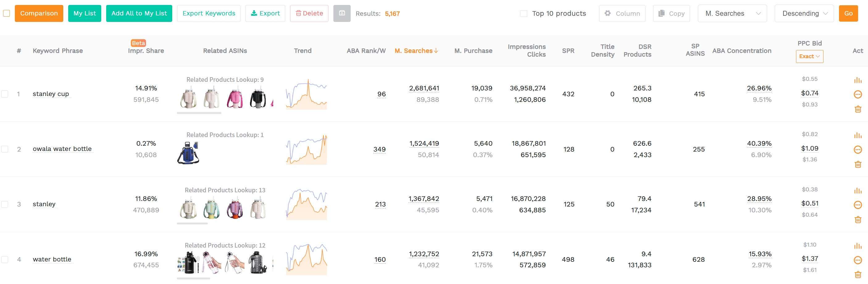Enable the Top 10 products checkbox

click(x=524, y=14)
